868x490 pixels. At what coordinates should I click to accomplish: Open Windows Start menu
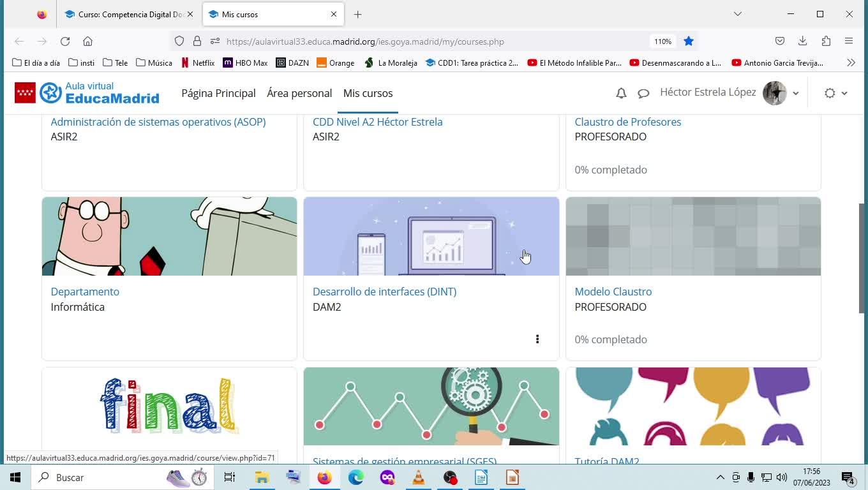click(15, 477)
